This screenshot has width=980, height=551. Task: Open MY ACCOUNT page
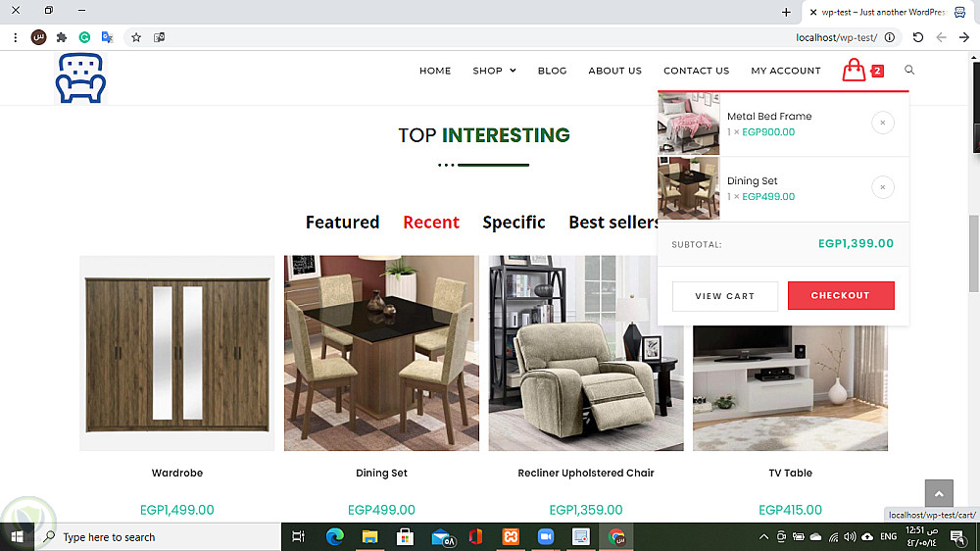tap(786, 71)
